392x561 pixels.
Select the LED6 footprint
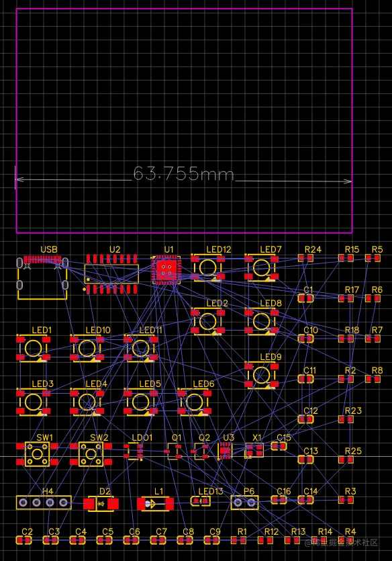(x=195, y=402)
